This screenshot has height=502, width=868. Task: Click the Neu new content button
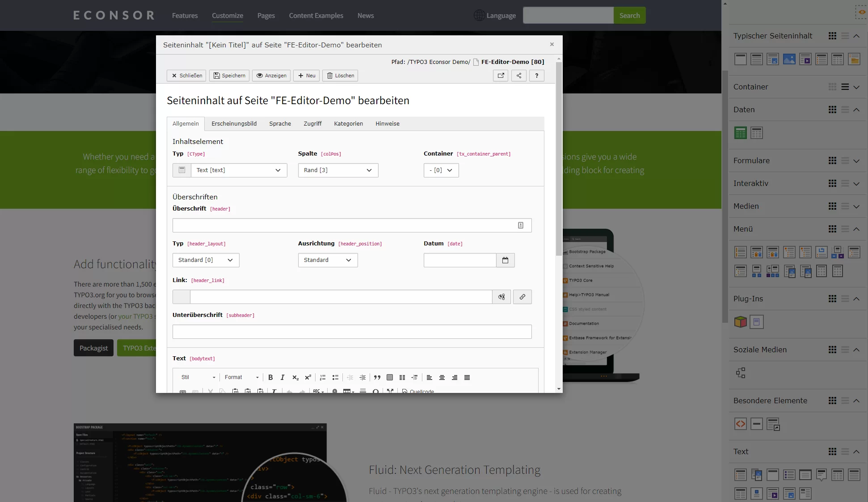(x=307, y=75)
